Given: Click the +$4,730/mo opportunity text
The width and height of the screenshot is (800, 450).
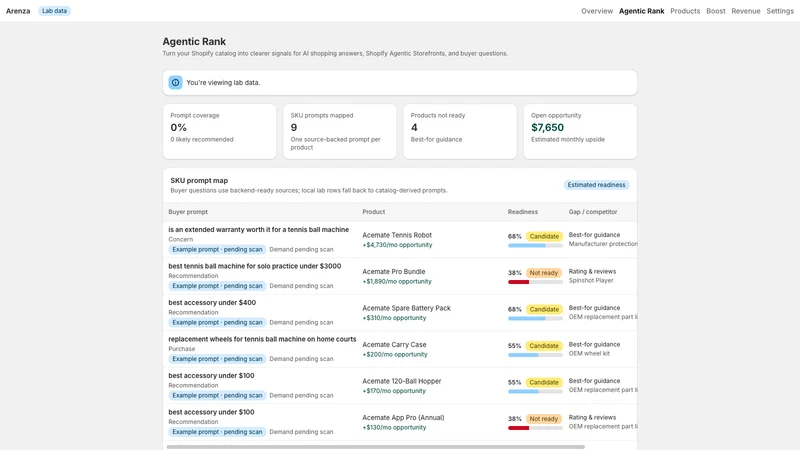Looking at the screenshot, I should (x=397, y=245).
